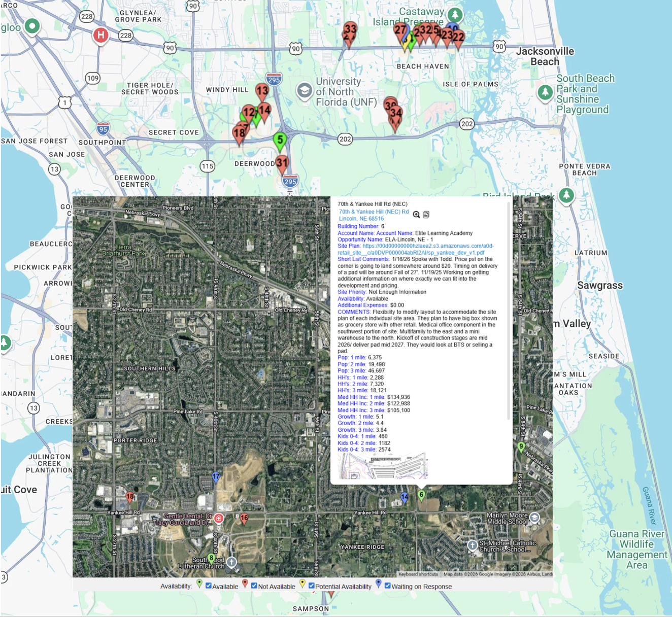Click the document/notes icon beside the address
The height and width of the screenshot is (617, 672).
pyautogui.click(x=426, y=214)
